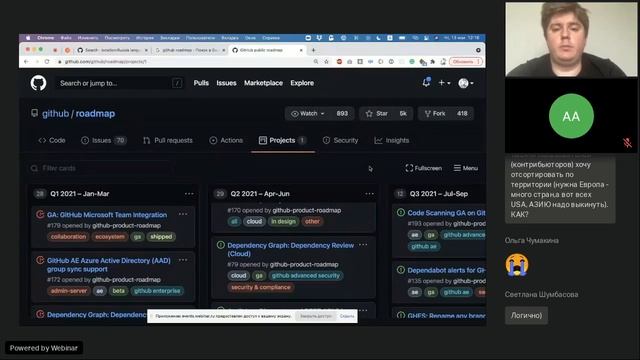
Task: Open the Apple menu
Action: (x=28, y=38)
